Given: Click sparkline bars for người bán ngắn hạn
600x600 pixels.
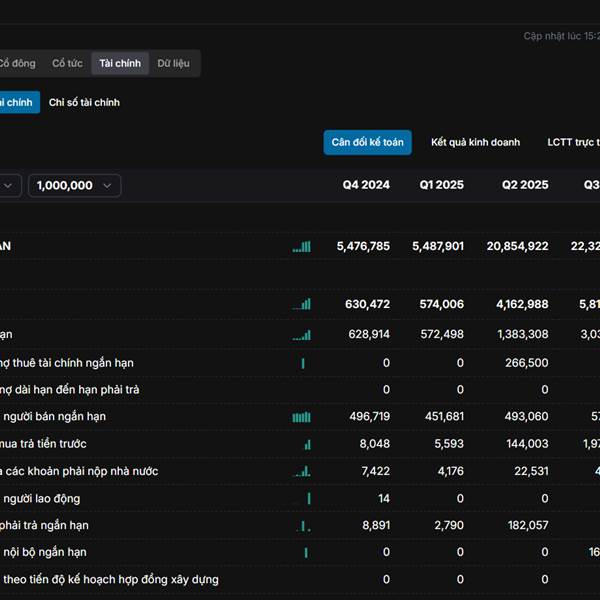Looking at the screenshot, I should coord(301,417).
